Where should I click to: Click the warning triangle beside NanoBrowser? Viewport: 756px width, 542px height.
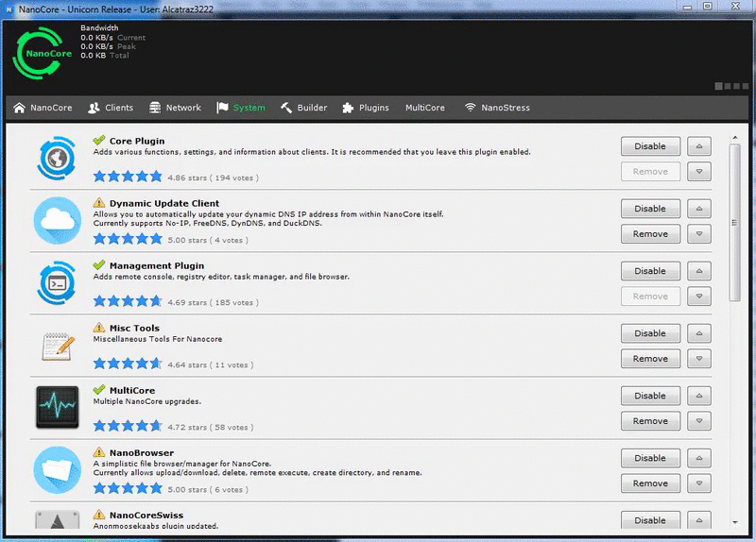99,452
